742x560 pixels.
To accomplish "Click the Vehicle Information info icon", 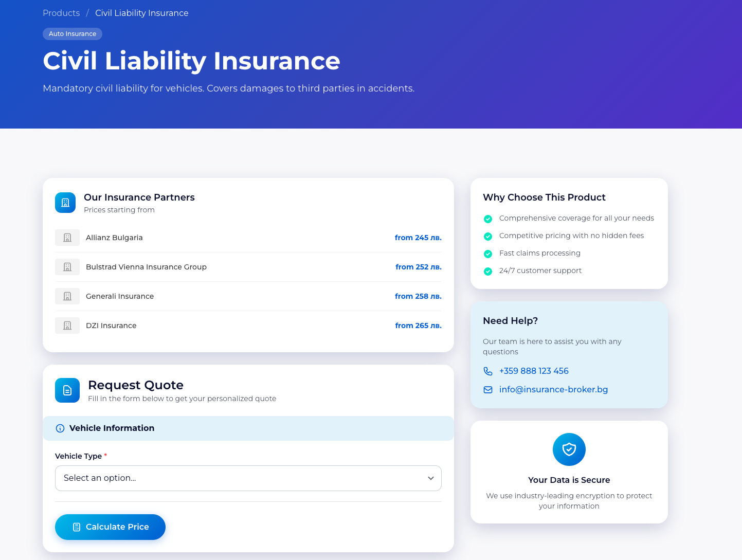I will (x=60, y=428).
